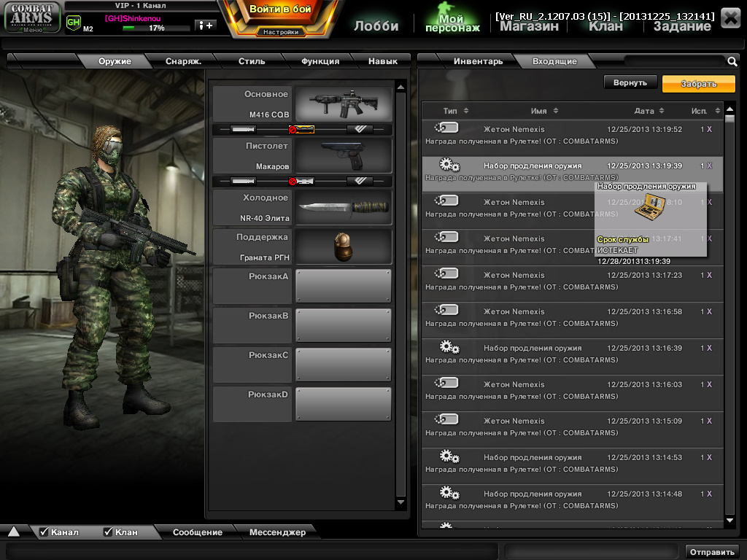Click the gear icon of the 13:14:48 Набор продления row
The image size is (747, 560).
pyautogui.click(x=449, y=492)
